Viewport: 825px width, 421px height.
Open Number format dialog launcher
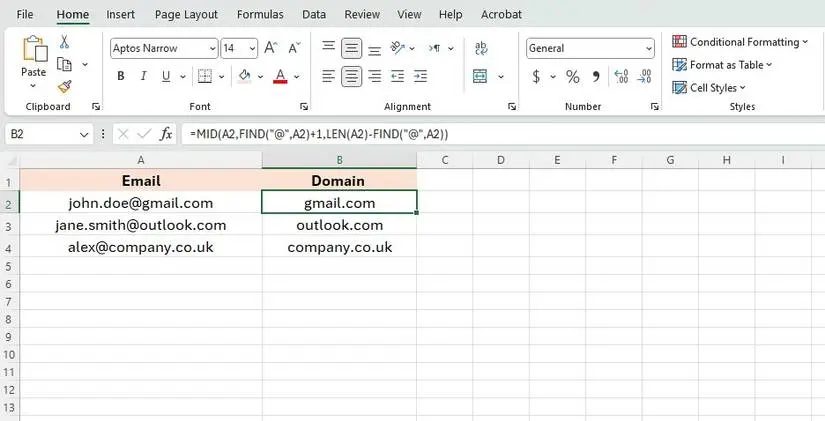point(655,107)
